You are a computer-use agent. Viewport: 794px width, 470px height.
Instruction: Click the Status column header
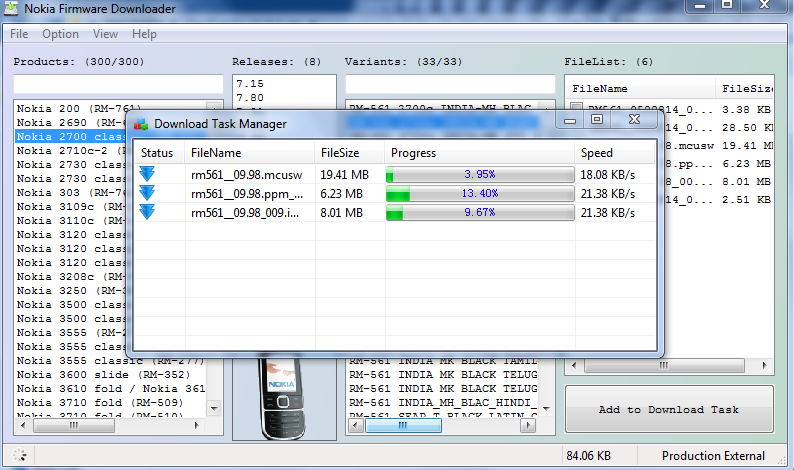(160, 153)
